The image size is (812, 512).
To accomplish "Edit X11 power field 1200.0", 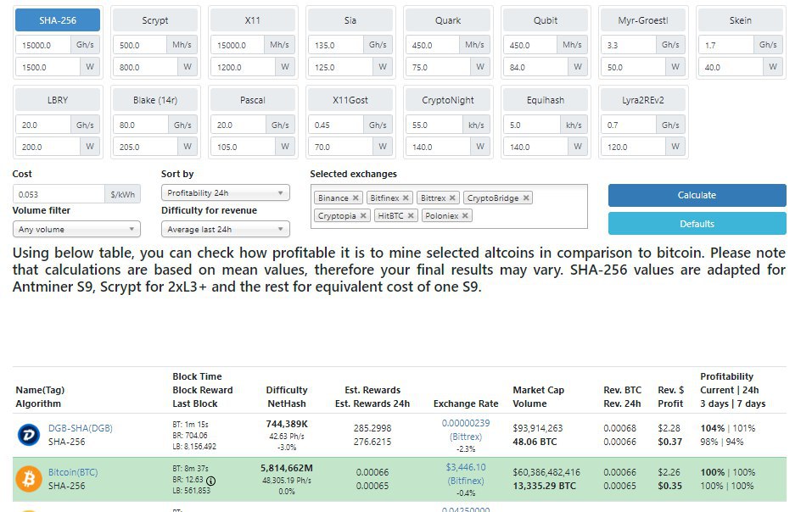I will (x=243, y=67).
